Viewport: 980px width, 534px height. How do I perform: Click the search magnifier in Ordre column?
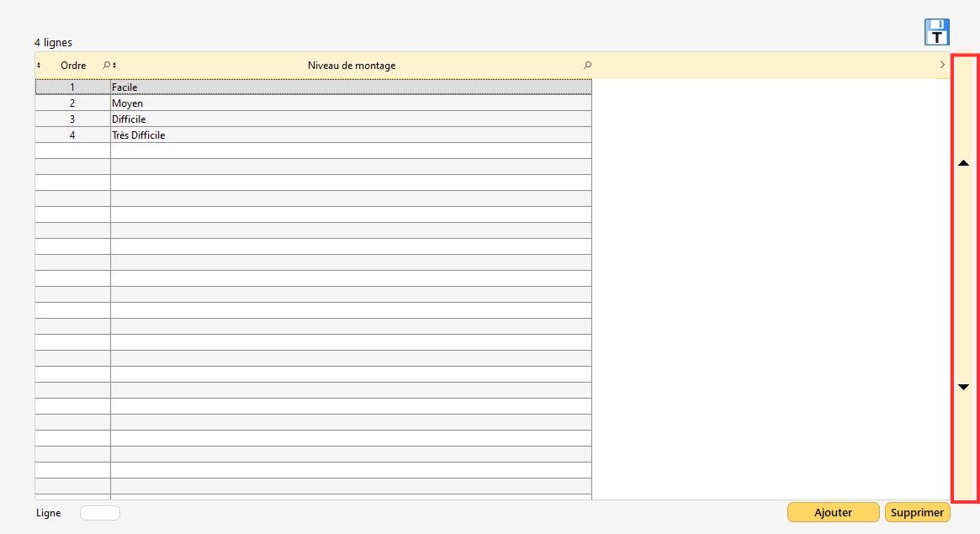pyautogui.click(x=106, y=66)
